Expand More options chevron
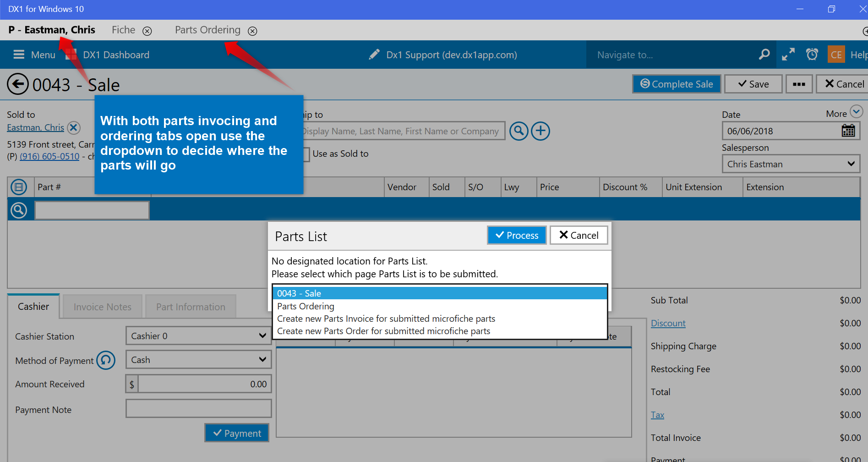This screenshot has height=462, width=868. click(x=857, y=111)
